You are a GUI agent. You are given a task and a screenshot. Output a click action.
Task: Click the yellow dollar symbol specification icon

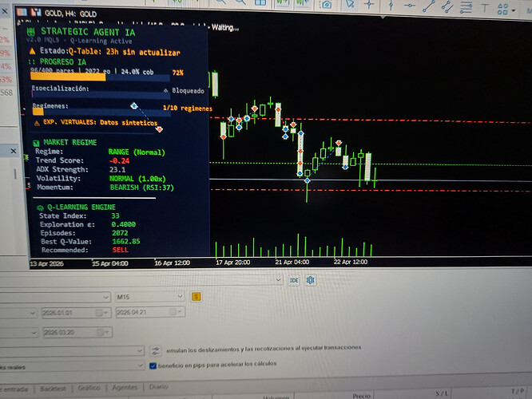click(x=197, y=297)
